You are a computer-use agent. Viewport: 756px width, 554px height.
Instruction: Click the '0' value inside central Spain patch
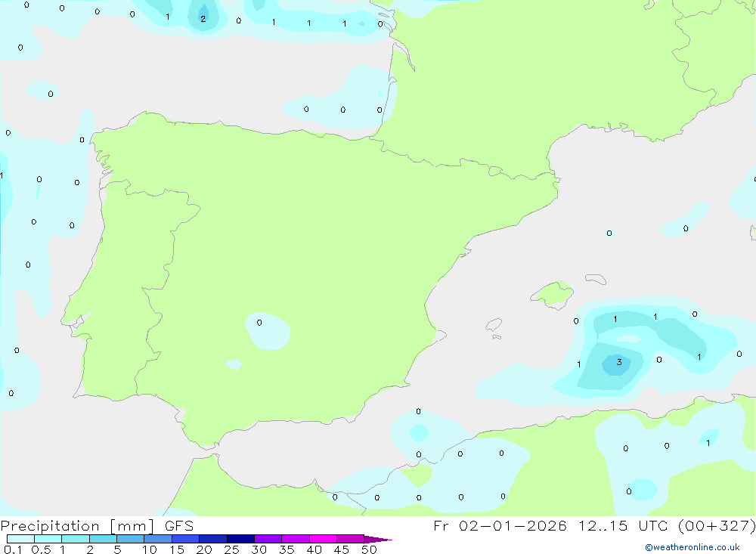point(259,323)
